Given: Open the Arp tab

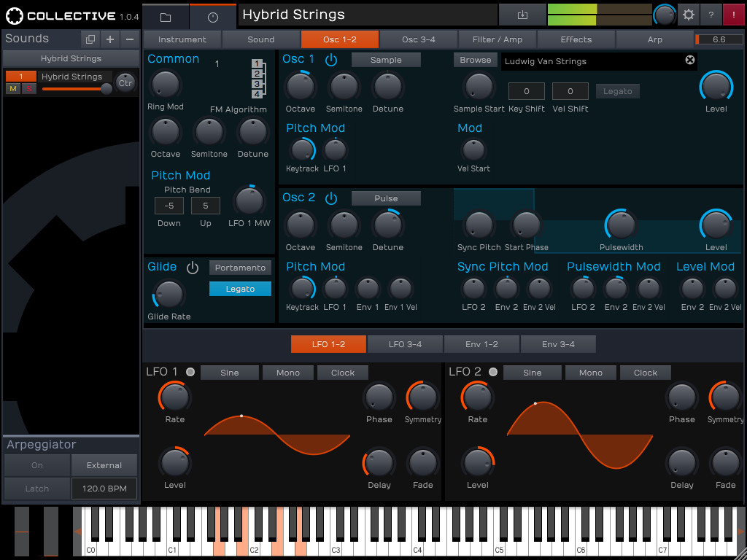Looking at the screenshot, I should (654, 39).
